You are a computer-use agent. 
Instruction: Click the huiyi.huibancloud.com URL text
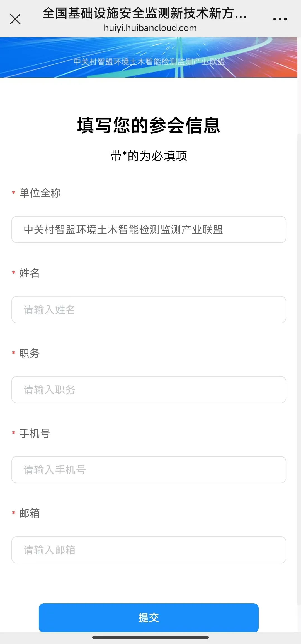150,28
